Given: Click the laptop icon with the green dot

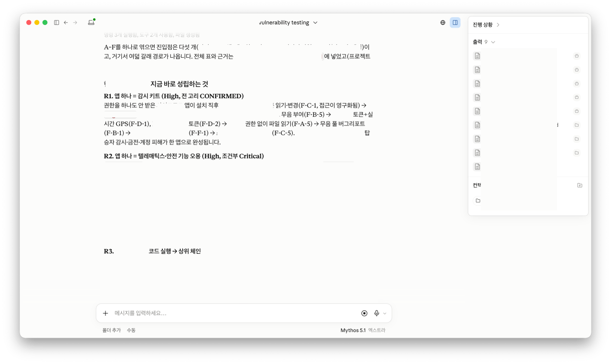Looking at the screenshot, I should tap(91, 22).
